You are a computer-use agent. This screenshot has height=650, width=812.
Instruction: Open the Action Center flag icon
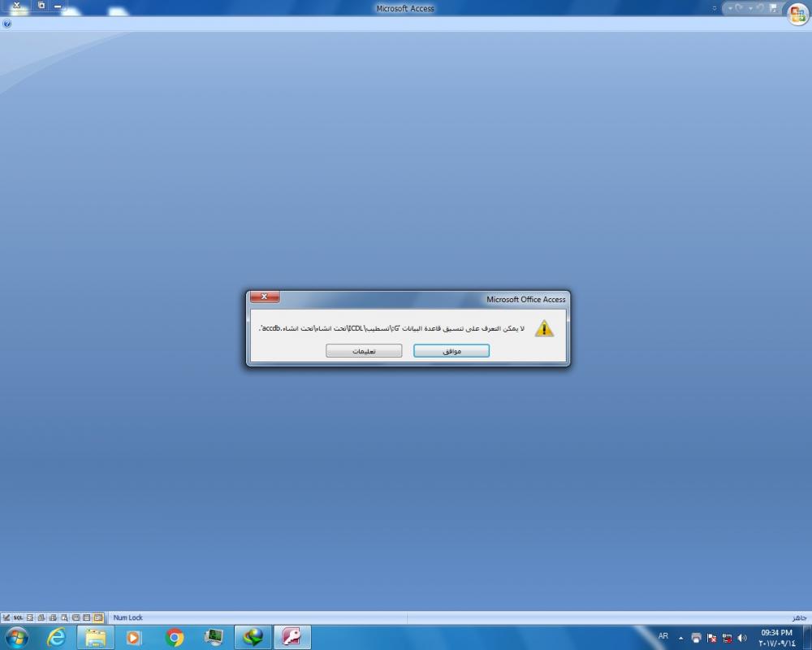click(711, 638)
